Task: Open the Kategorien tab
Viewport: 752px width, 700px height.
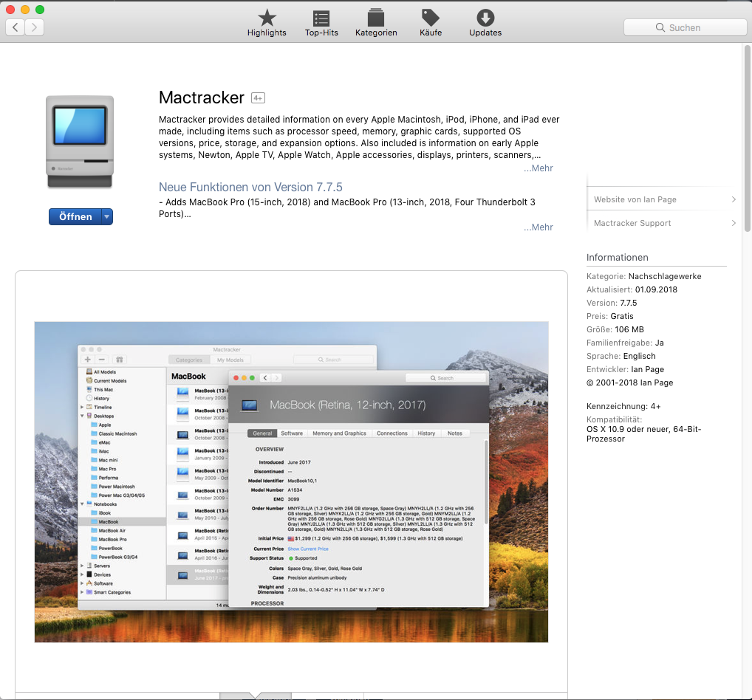Action: tap(376, 23)
